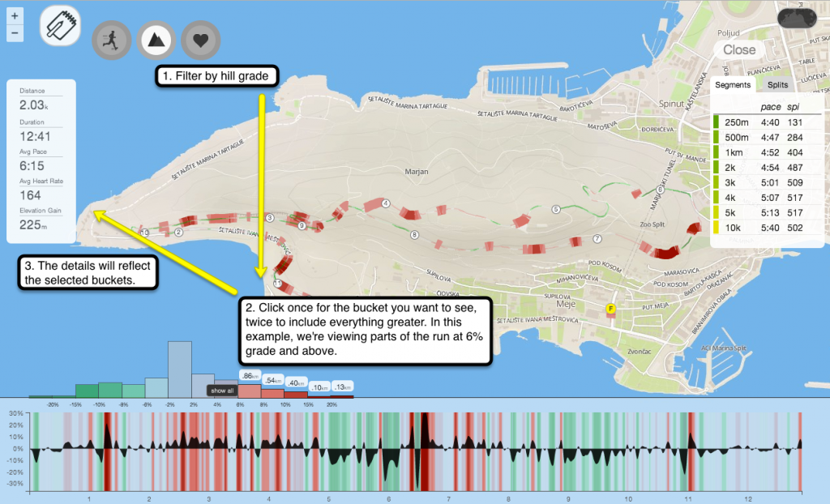Viewport: 830px width, 504px height.
Task: Select the 3k segment row
Action: (x=766, y=182)
